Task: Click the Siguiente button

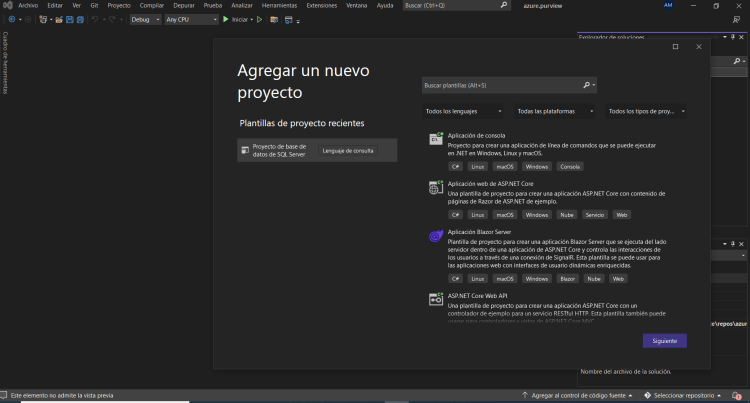Action: pyautogui.click(x=664, y=341)
